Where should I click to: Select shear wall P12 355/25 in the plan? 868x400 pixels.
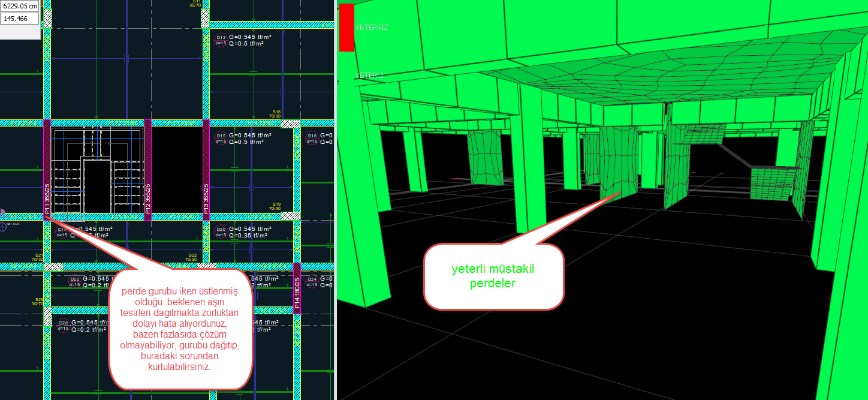(147, 169)
